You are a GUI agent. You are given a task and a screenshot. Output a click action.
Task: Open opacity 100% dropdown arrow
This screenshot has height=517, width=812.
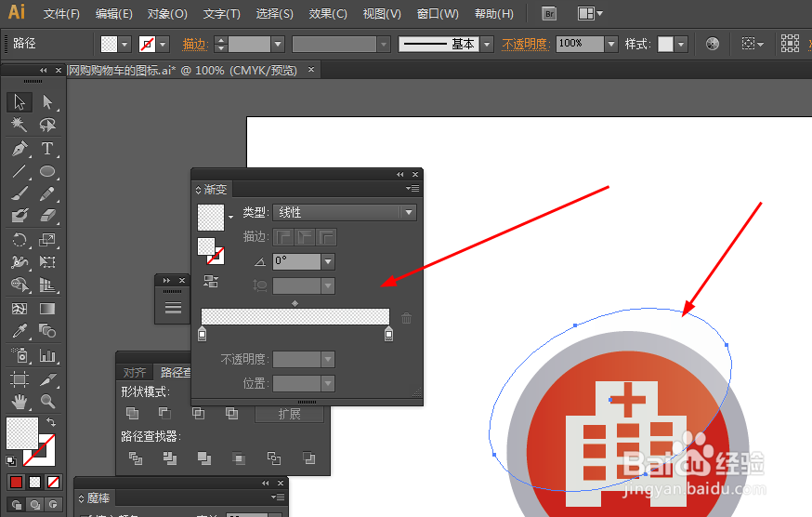tap(611, 45)
